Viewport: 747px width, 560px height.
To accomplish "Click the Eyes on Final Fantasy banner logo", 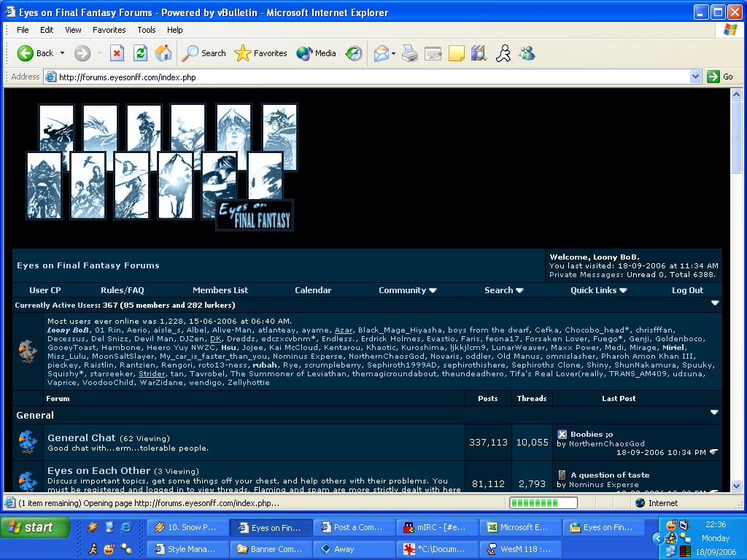I will (162, 167).
